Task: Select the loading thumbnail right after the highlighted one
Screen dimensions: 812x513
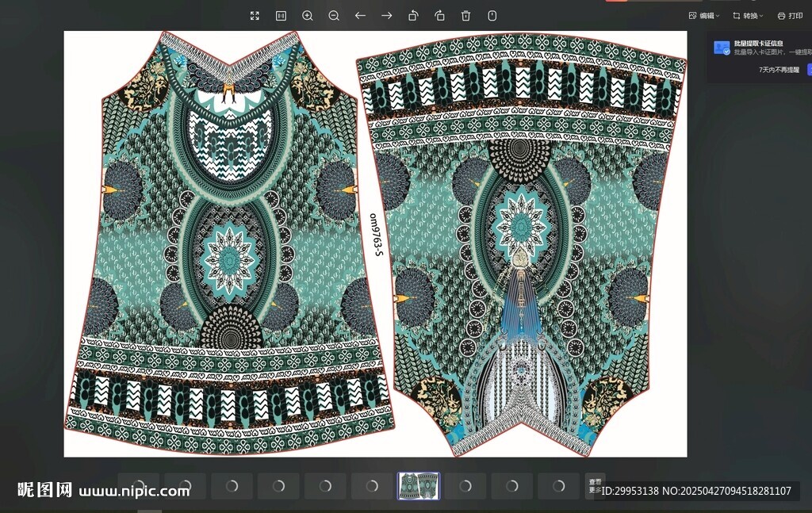Action: pos(465,486)
